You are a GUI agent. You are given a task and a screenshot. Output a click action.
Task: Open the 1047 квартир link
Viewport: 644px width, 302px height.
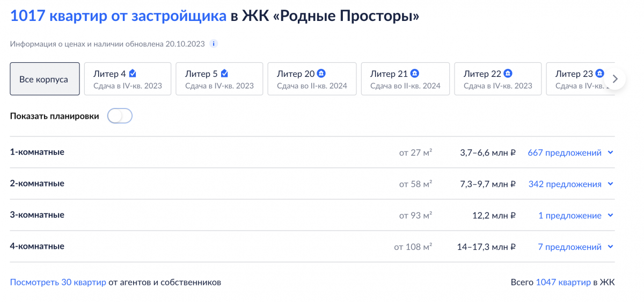click(x=563, y=282)
